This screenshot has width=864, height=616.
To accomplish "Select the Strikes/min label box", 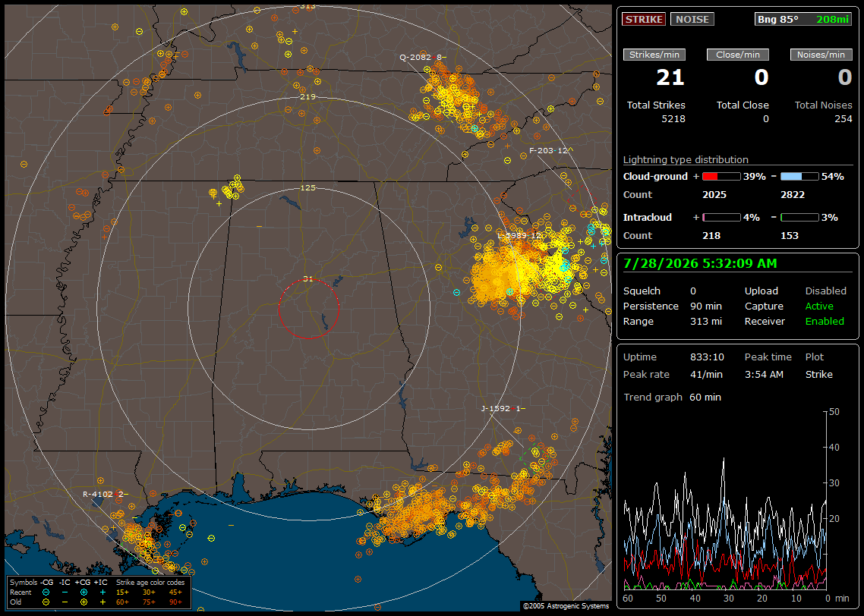I will click(654, 55).
